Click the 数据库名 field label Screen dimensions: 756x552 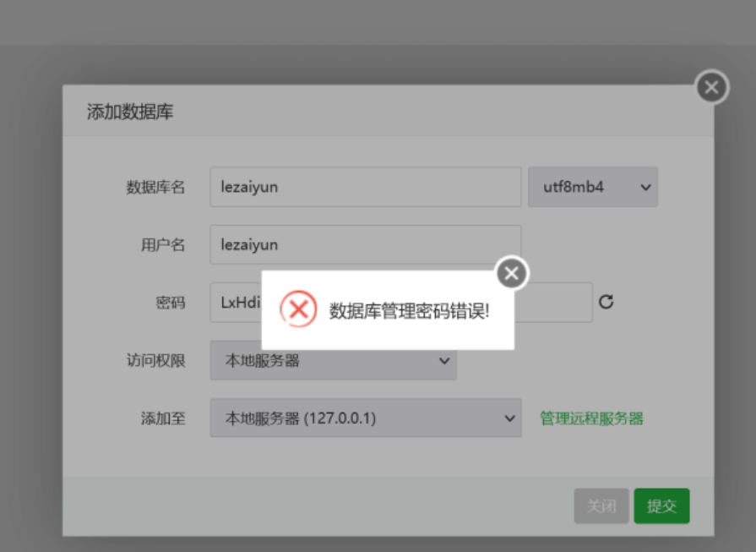point(155,188)
